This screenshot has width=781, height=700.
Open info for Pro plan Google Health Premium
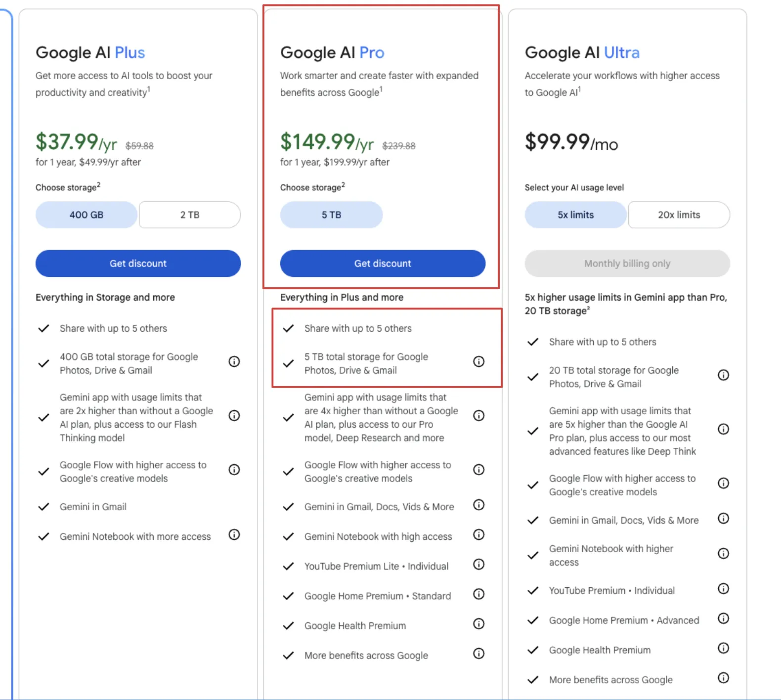tap(478, 624)
